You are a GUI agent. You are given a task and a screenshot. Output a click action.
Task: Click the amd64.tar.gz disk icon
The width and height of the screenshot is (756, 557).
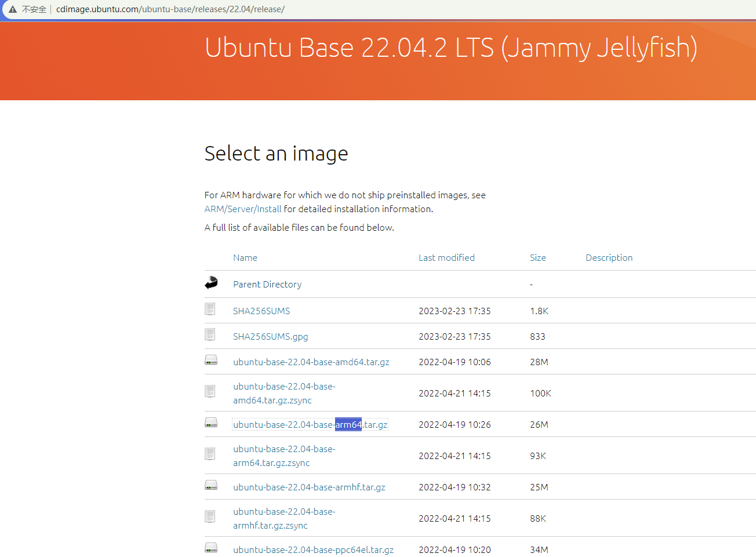click(211, 360)
